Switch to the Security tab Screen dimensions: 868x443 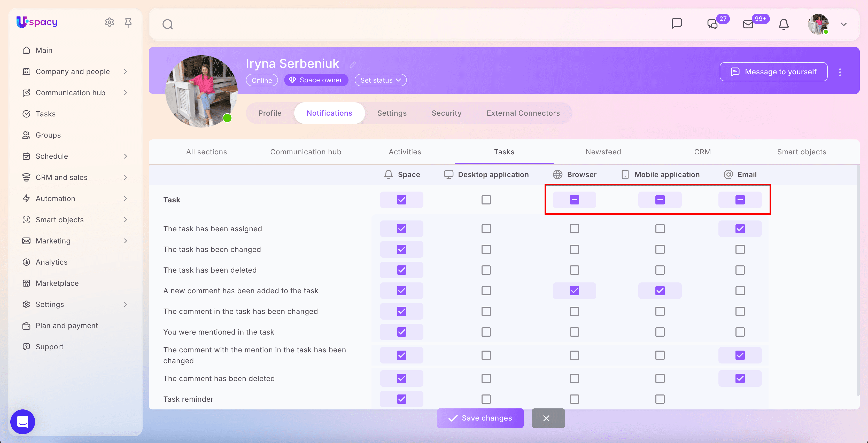pyautogui.click(x=446, y=113)
